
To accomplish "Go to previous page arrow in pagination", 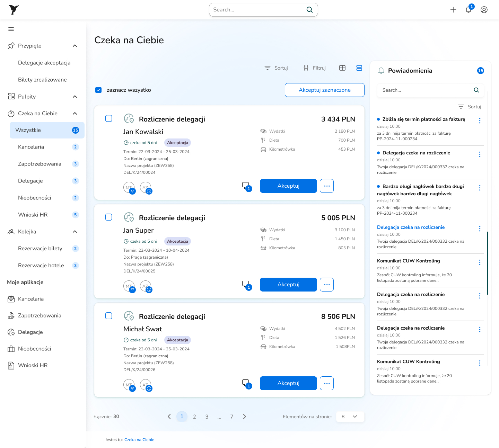I will pos(169,416).
